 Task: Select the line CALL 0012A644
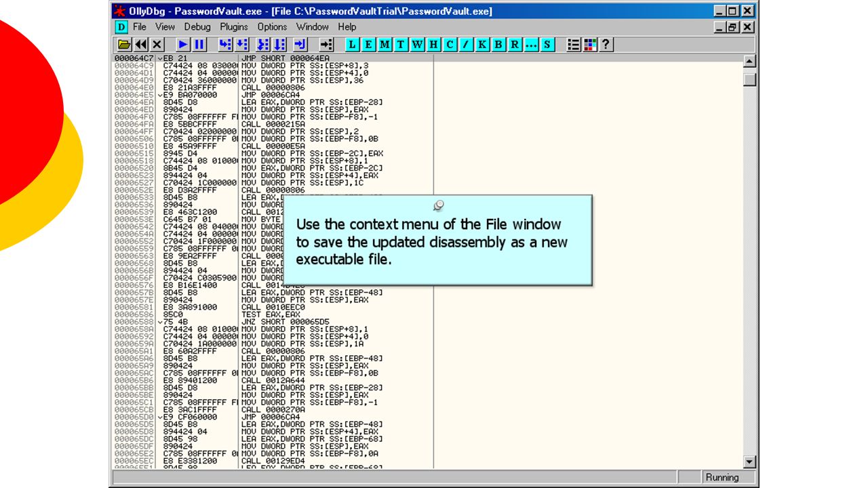pyautogui.click(x=272, y=380)
